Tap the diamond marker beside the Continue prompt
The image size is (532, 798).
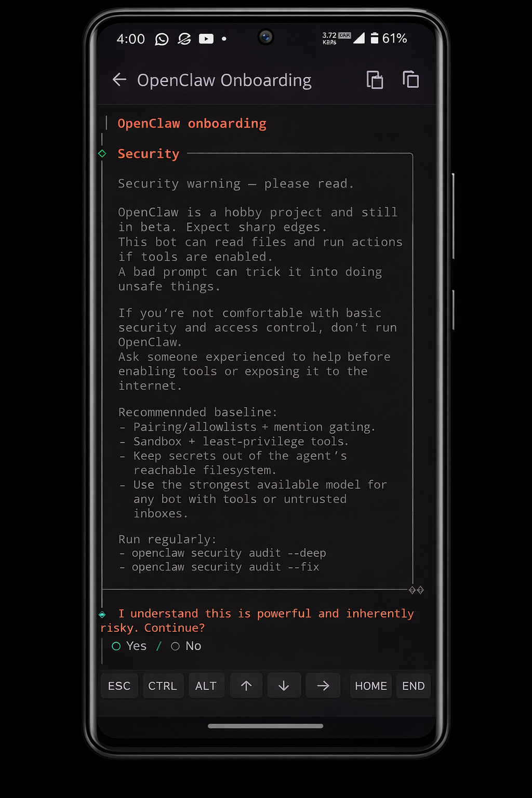click(x=102, y=614)
